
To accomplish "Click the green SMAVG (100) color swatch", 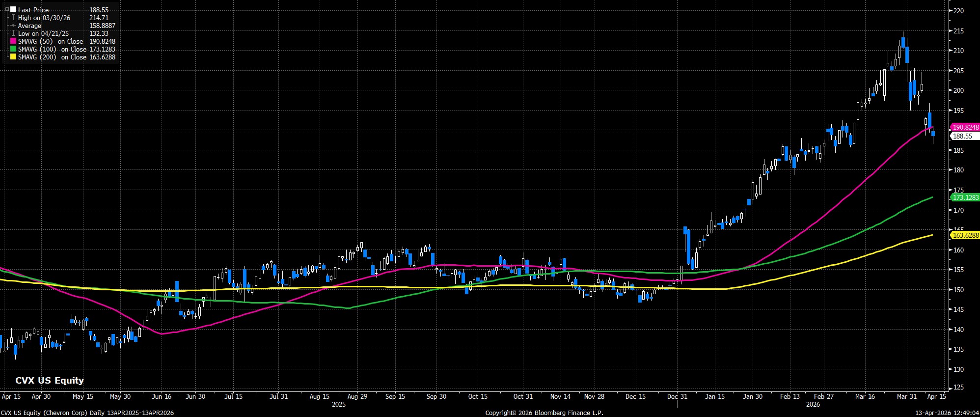I will point(13,50).
